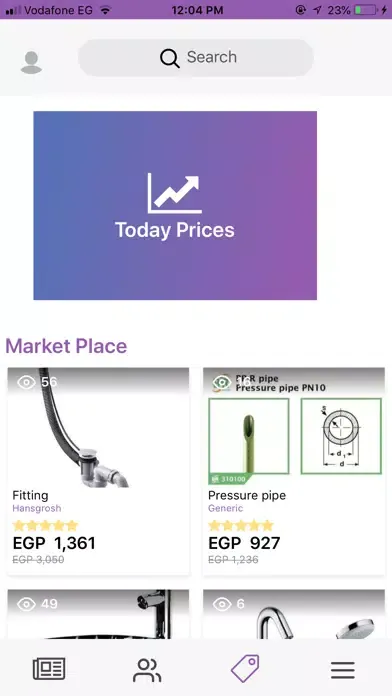
Task: Tap the eye views icon on Pressure pipe
Action: point(222,382)
